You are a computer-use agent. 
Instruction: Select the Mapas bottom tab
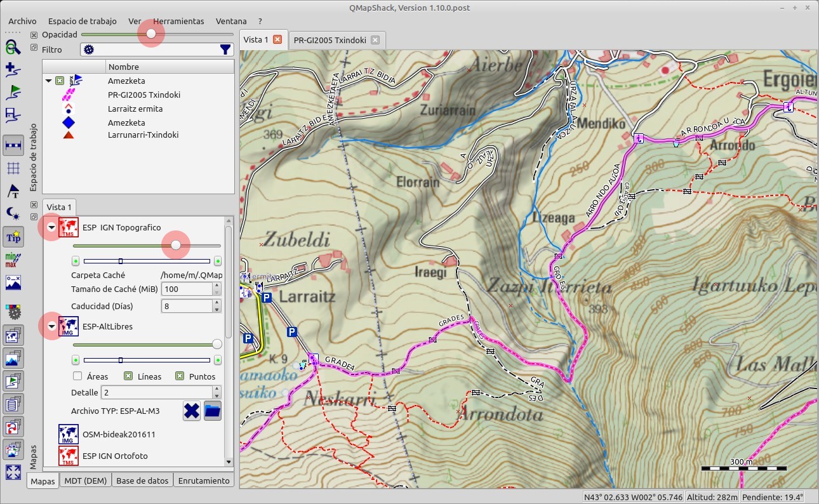(43, 481)
